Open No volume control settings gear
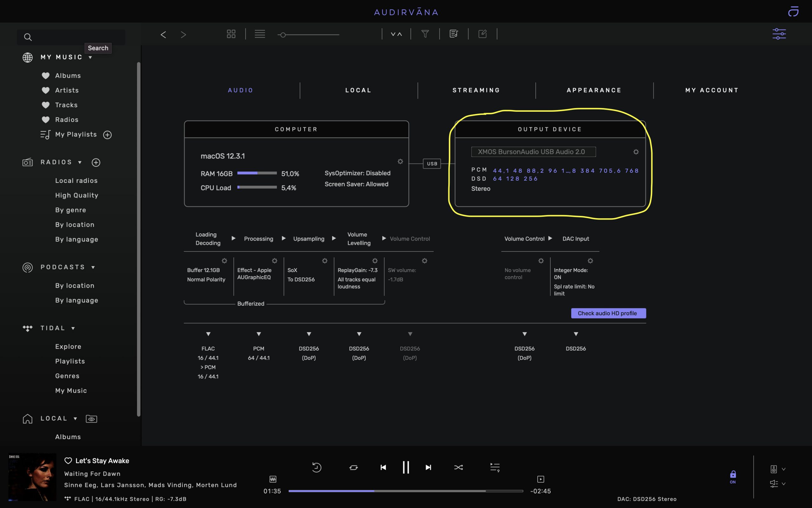The image size is (812, 508). (541, 261)
